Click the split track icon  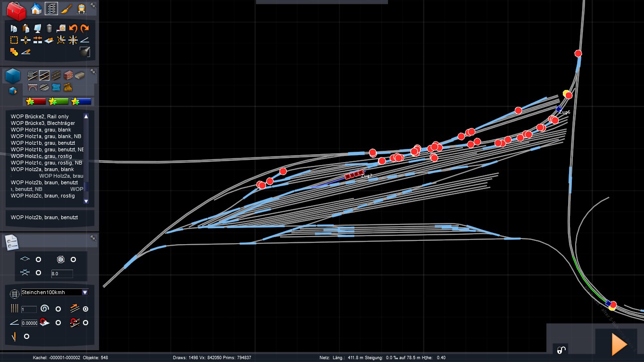pyautogui.click(x=26, y=40)
